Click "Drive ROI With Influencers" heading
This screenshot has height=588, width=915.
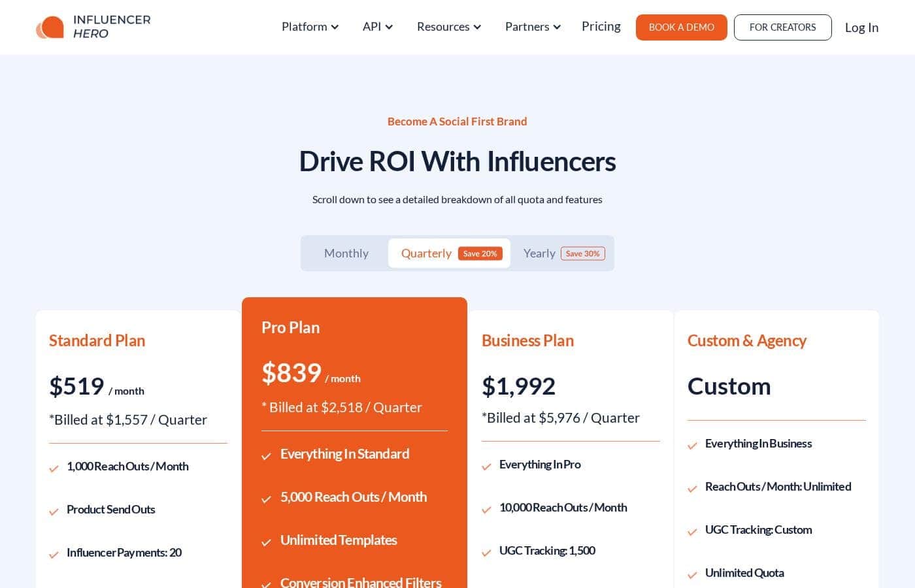[457, 161]
